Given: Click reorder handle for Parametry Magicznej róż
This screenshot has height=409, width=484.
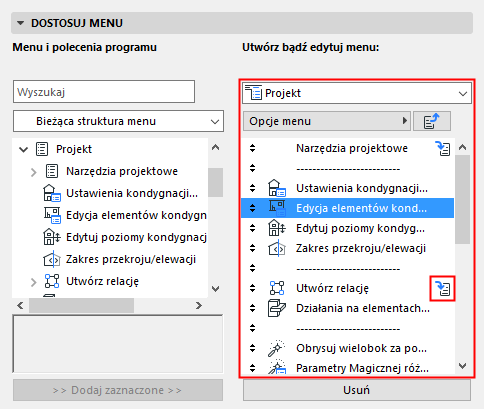Looking at the screenshot, I should [252, 368].
